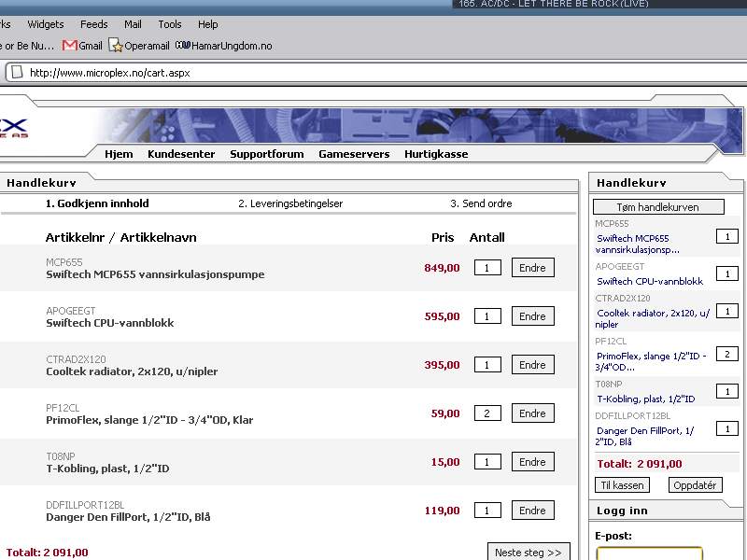
Task: Click the sidebar quantity field for T08NP
Action: 727,391
